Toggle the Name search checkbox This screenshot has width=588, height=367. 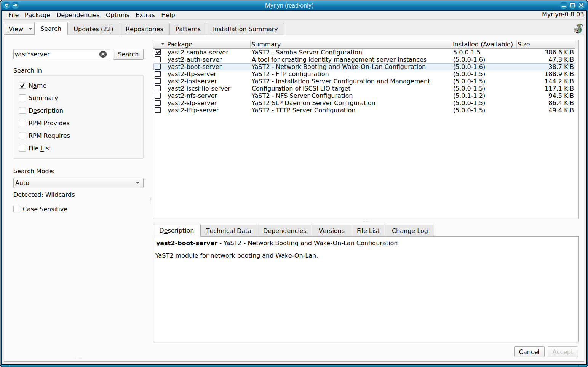22,85
